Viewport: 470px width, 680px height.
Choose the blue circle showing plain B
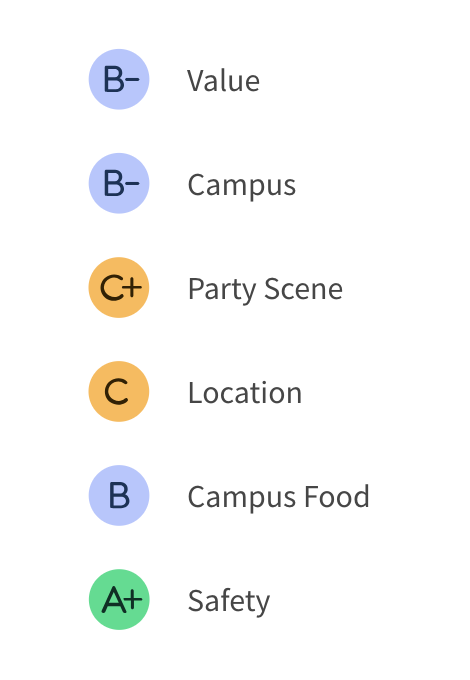point(119,496)
